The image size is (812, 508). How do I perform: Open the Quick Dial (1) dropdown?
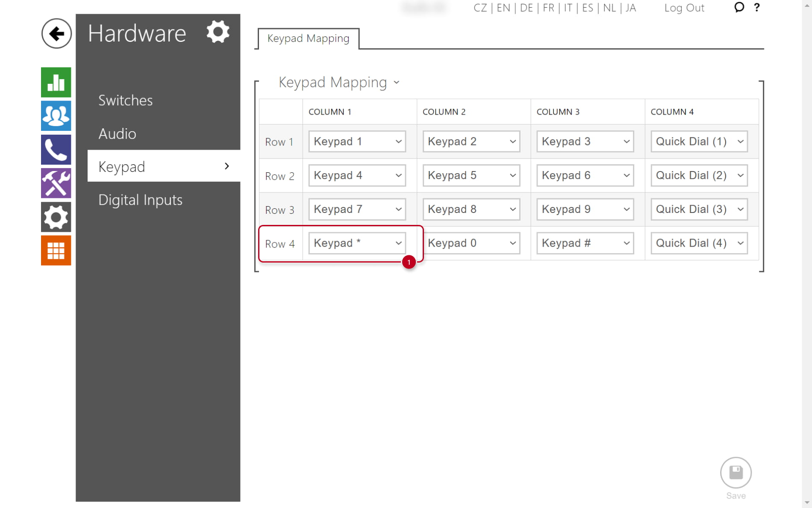coord(699,141)
